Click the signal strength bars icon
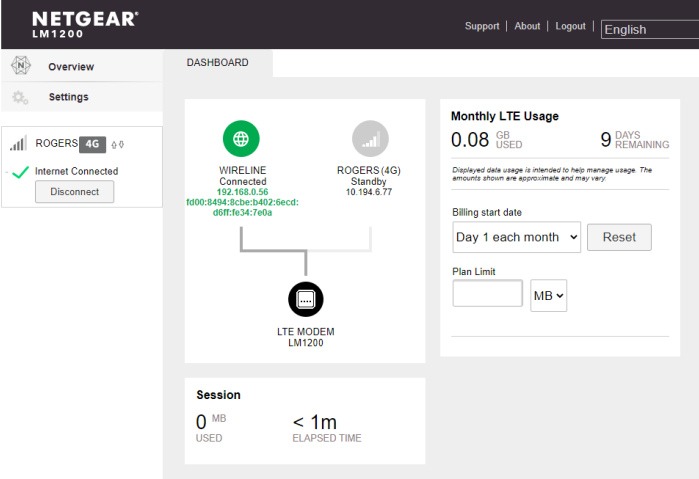Screen dimensions: 699x479 (x=19, y=144)
